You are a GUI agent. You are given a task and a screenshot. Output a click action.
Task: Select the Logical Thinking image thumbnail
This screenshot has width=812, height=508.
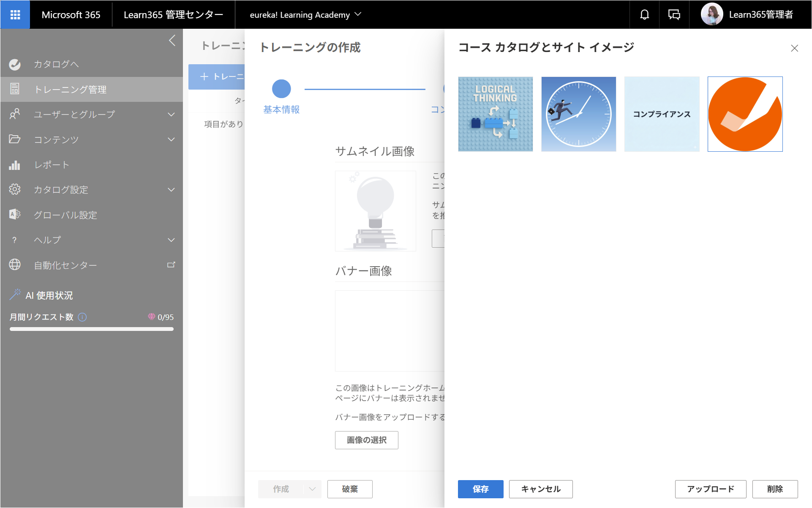coord(496,114)
